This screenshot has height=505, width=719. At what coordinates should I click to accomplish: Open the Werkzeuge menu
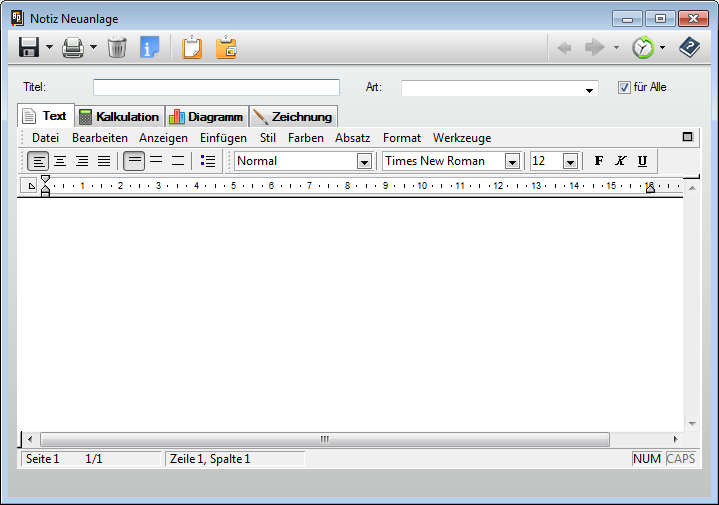coord(461,138)
